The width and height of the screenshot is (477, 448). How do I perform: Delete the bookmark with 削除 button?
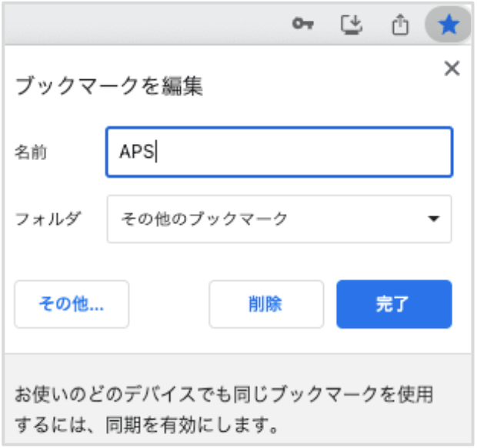point(266,304)
